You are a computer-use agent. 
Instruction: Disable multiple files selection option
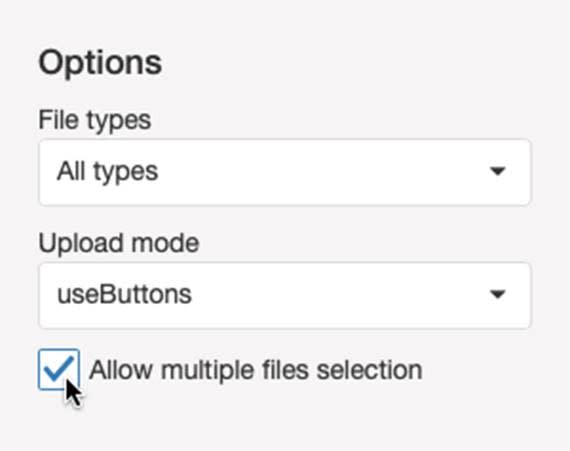(59, 369)
